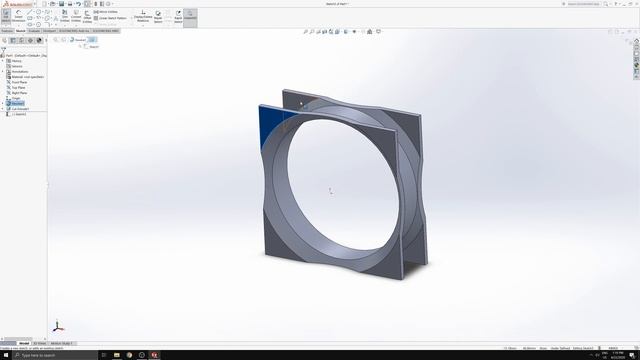Open Display/Delete Relations

[143, 16]
